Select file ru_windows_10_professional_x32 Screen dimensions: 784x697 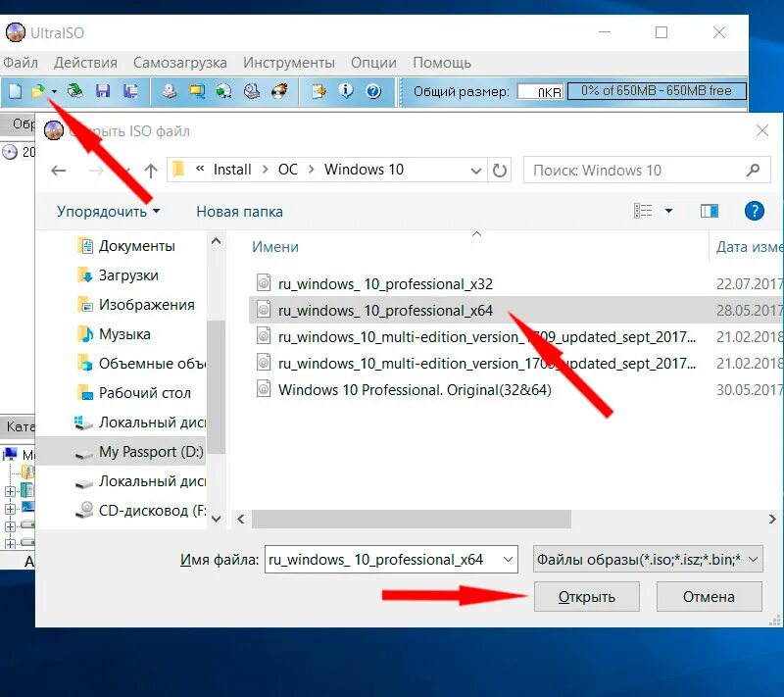coord(385,284)
